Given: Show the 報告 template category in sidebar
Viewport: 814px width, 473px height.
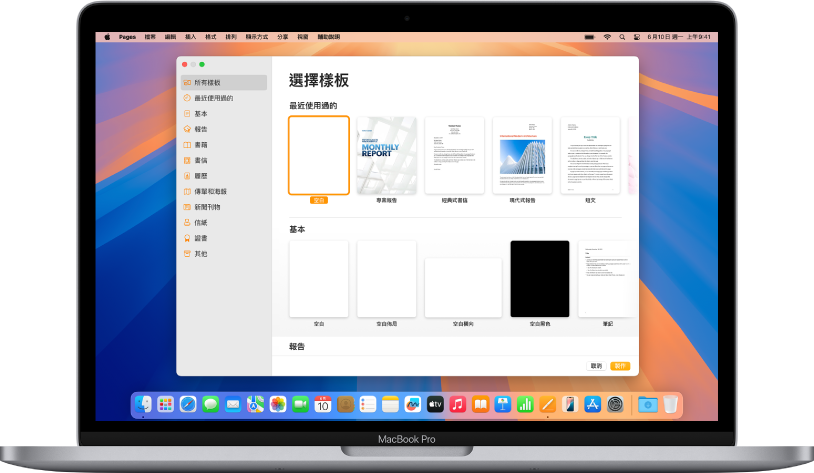Looking at the screenshot, I should click(224, 129).
